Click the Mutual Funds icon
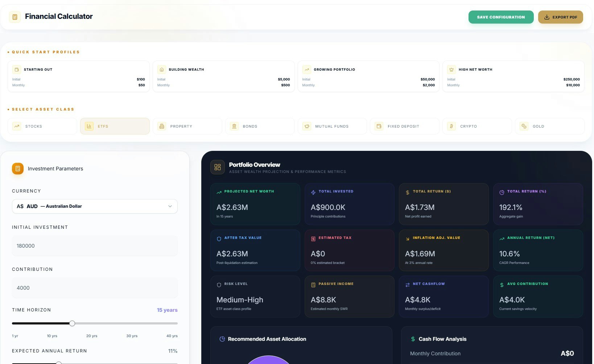 tap(307, 126)
